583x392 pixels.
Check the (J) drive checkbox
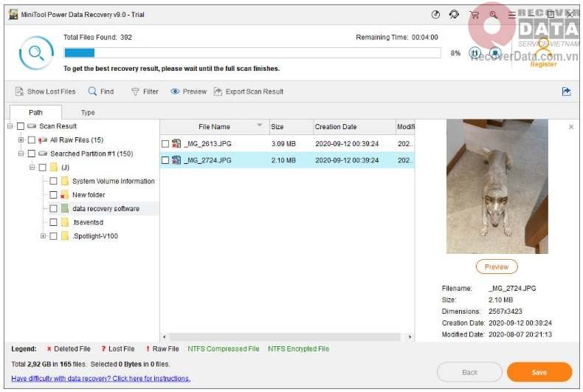pos(43,168)
